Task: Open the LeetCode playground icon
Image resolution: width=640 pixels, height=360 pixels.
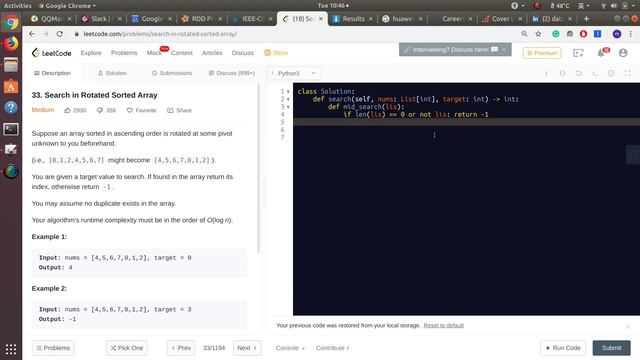Action: point(578,53)
